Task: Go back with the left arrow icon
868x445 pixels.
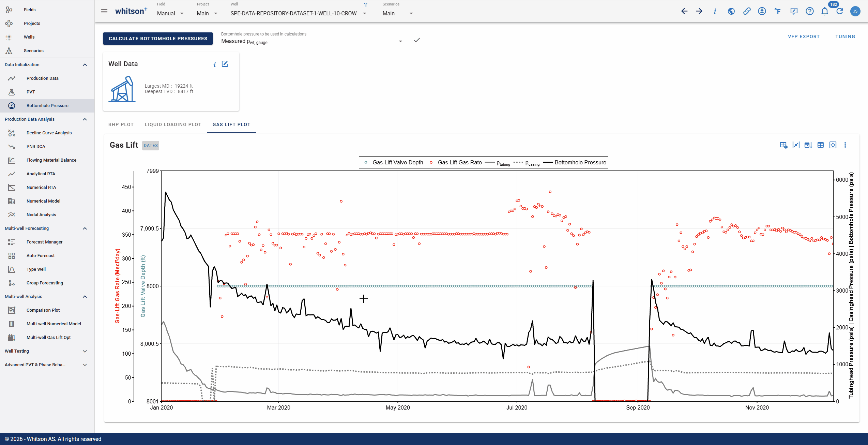Action: pos(684,11)
